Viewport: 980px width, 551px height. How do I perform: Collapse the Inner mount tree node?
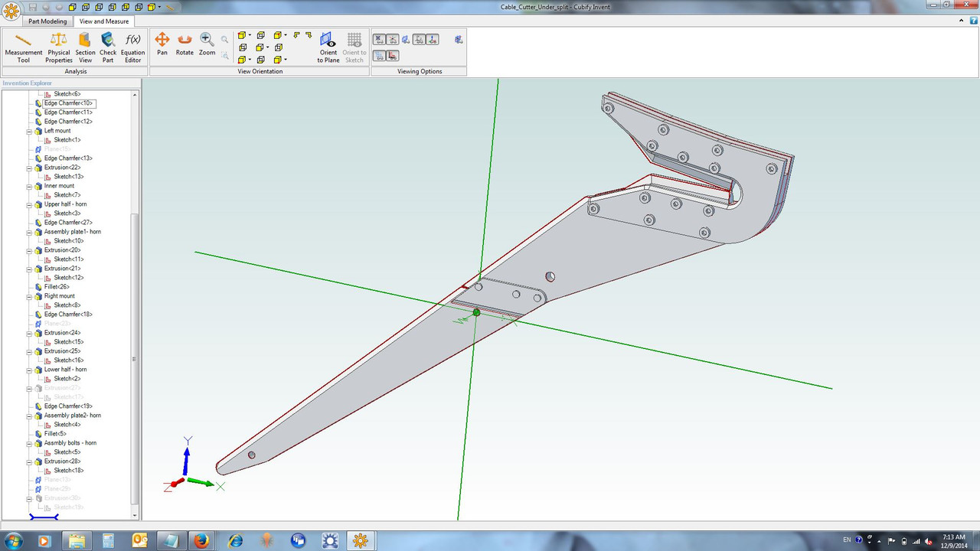pyautogui.click(x=29, y=186)
